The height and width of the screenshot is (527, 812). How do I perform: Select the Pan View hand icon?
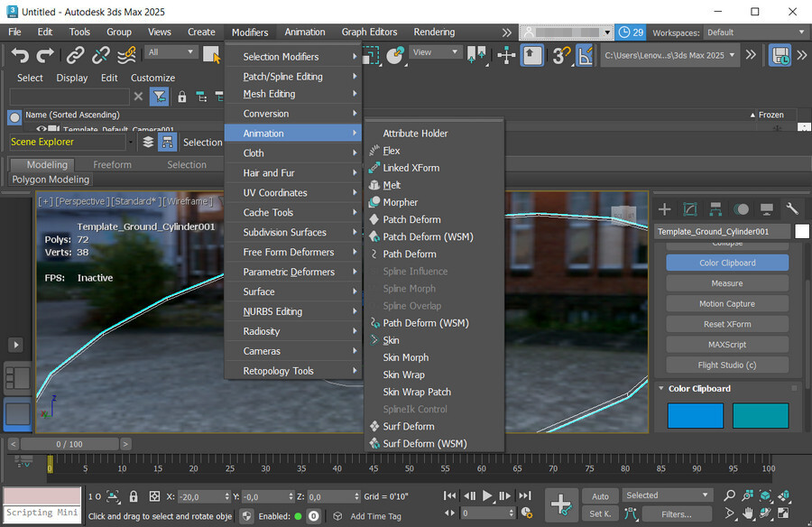coord(748,513)
